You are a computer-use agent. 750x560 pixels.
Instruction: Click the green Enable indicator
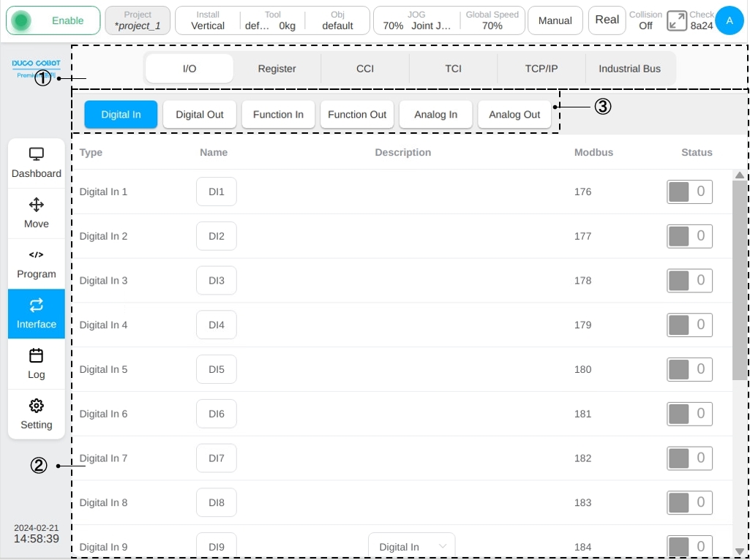pos(21,20)
